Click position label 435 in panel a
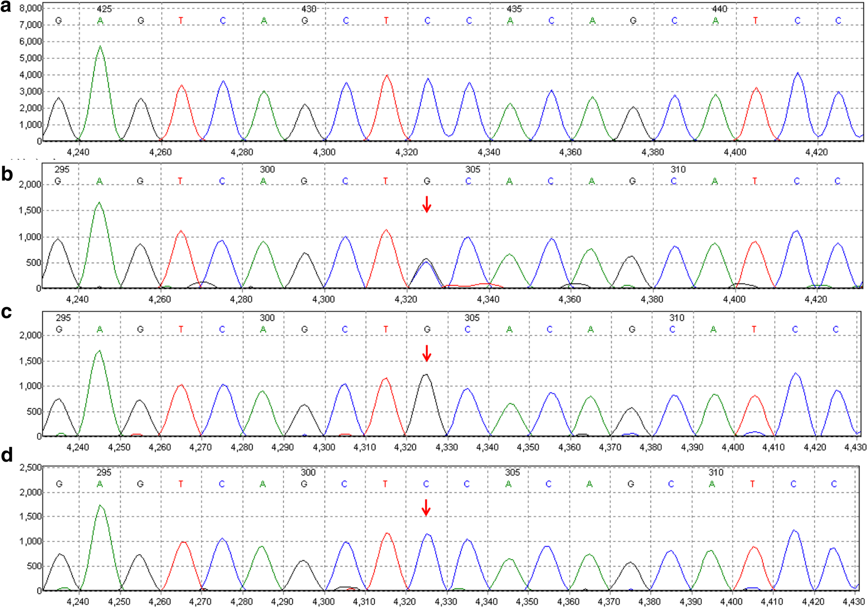The width and height of the screenshot is (868, 608). [x=514, y=9]
